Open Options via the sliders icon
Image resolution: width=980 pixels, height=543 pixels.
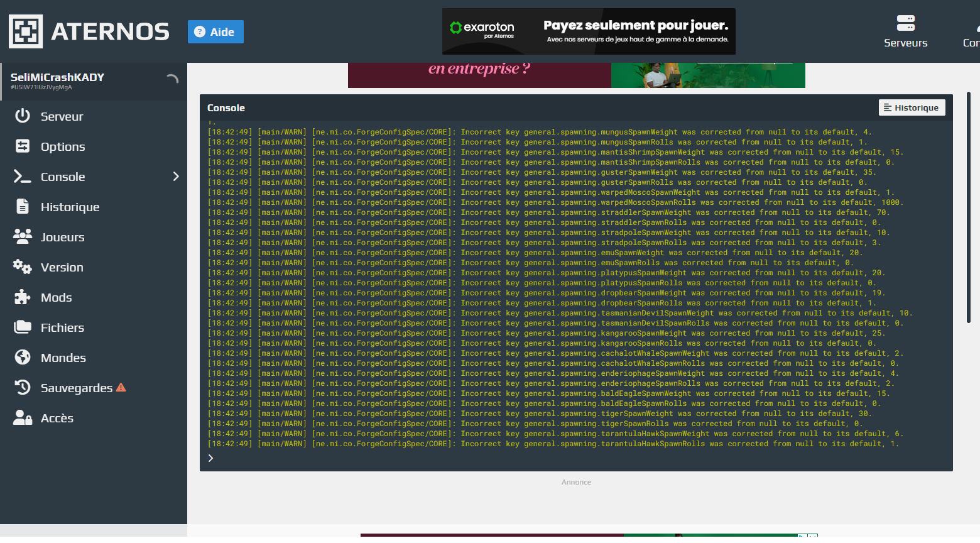[x=23, y=146]
